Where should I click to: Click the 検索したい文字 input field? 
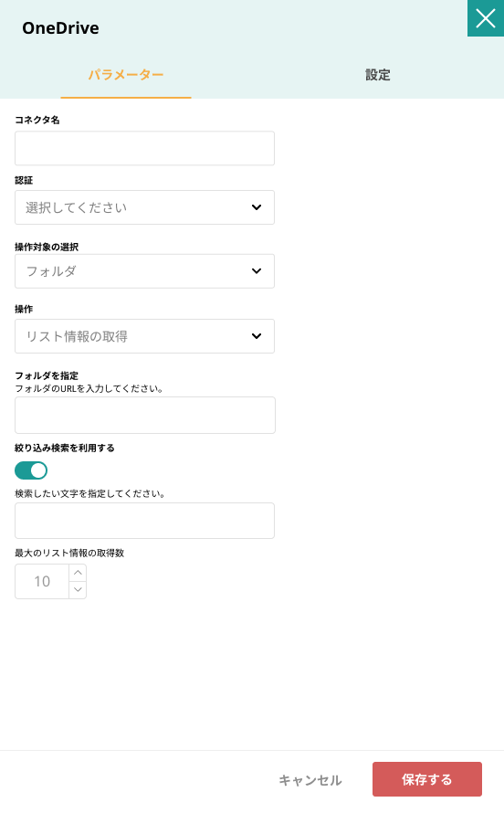point(144,521)
